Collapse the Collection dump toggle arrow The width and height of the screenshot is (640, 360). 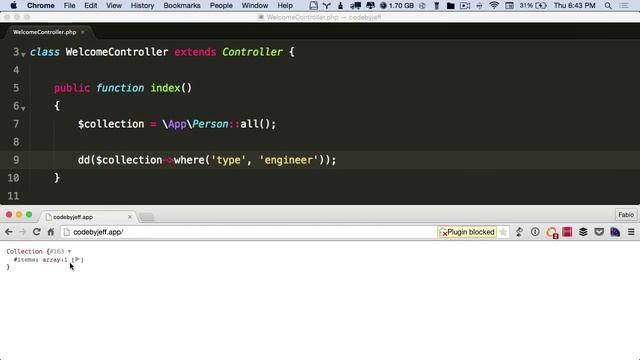tap(69, 251)
